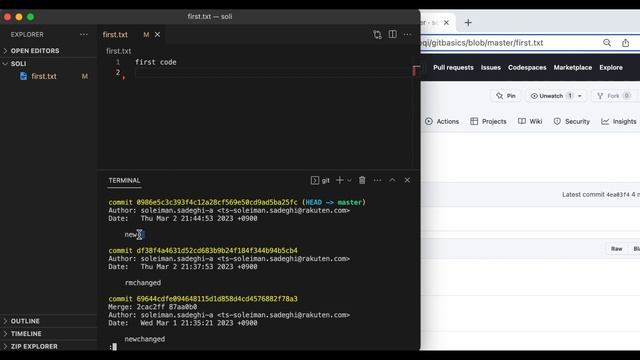Click 'newchanged' commit message in terminal
The height and width of the screenshot is (360, 640).
point(145,339)
